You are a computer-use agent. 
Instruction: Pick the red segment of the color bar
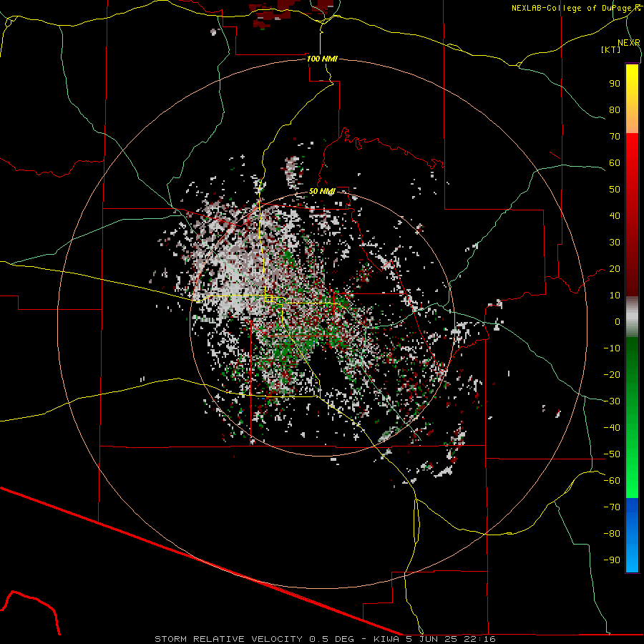pyautogui.click(x=632, y=213)
